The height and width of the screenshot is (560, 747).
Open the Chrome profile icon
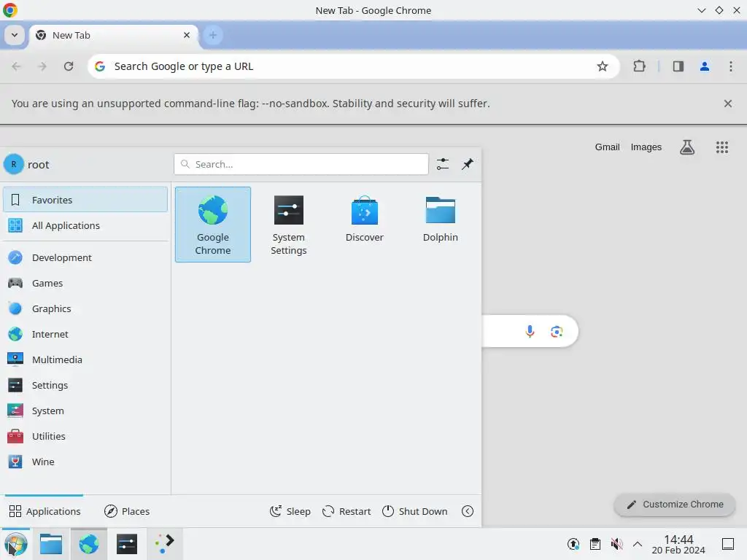[x=704, y=66]
